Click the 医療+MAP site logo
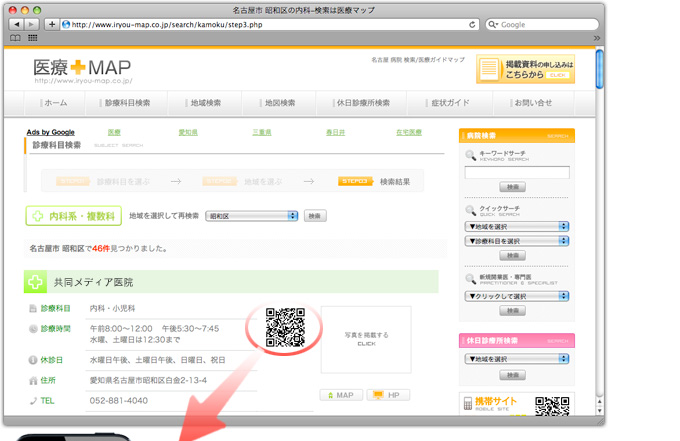Image resolution: width=680 pixels, height=441 pixels. point(82,70)
